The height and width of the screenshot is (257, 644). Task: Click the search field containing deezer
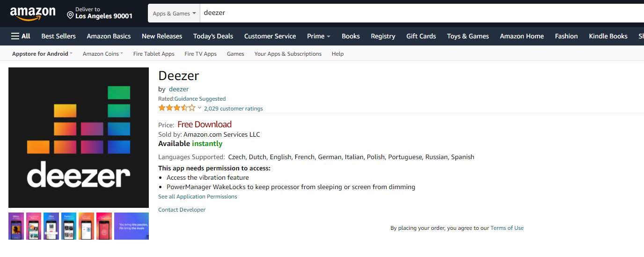[421, 13]
